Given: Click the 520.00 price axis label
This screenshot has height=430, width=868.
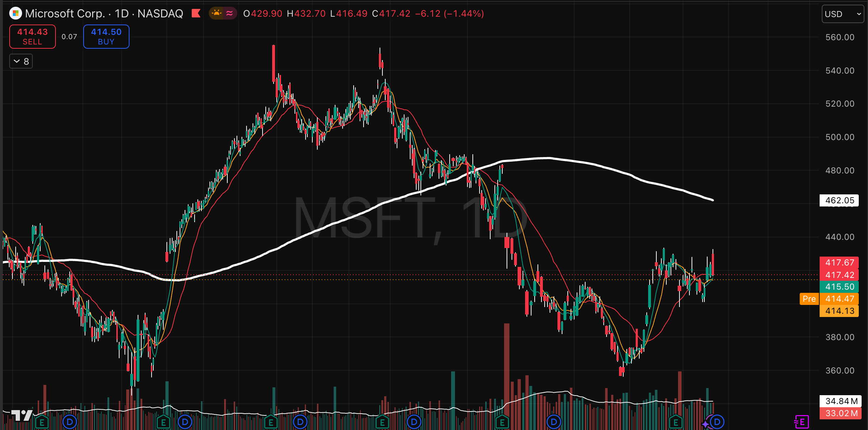Looking at the screenshot, I should 840,104.
